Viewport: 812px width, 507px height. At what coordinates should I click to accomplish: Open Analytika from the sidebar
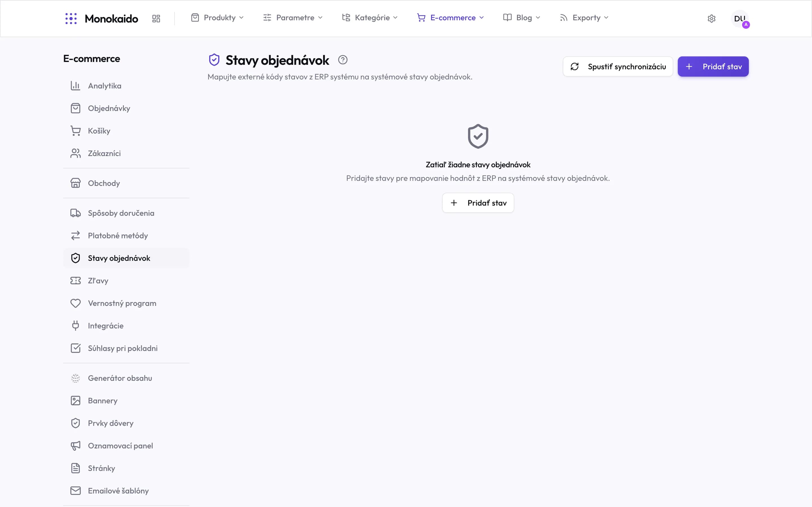point(126,86)
